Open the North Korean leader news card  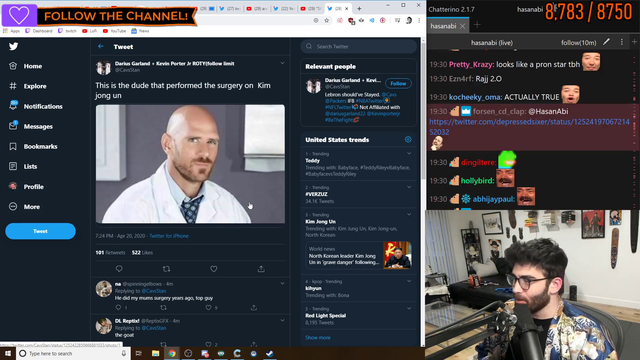pyautogui.click(x=358, y=256)
